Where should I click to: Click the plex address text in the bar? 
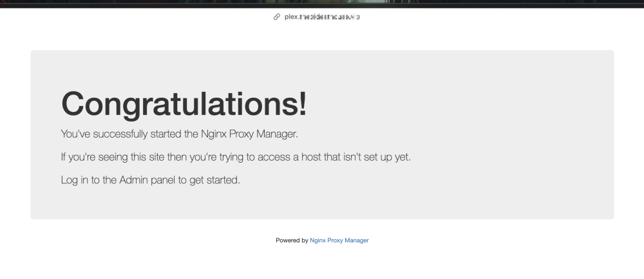click(x=323, y=17)
